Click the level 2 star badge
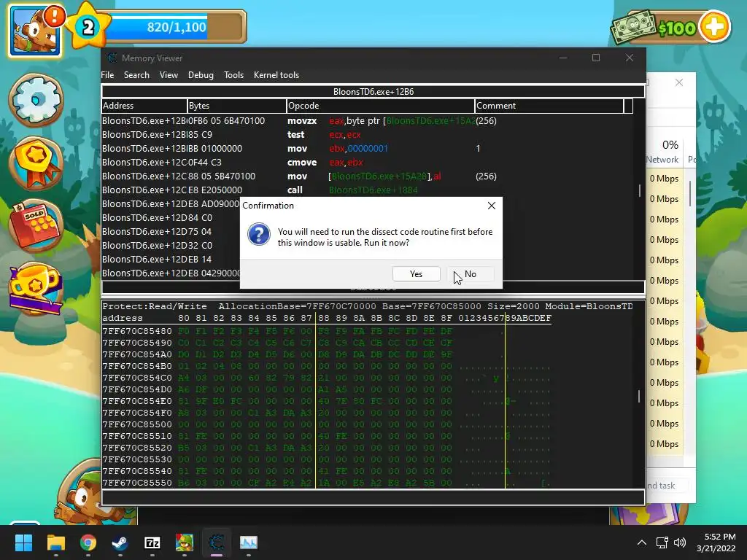Viewport: 747px width, 560px height. pos(88,27)
